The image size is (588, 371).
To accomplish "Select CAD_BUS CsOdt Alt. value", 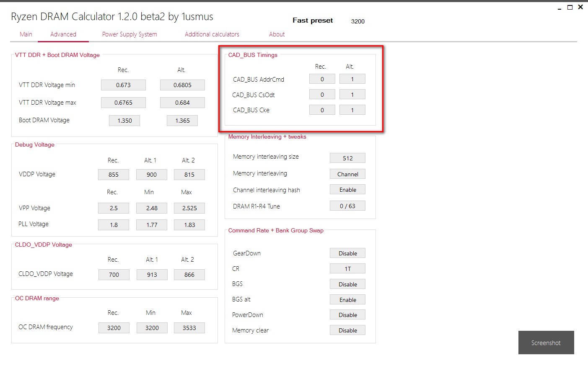I will pyautogui.click(x=352, y=95).
